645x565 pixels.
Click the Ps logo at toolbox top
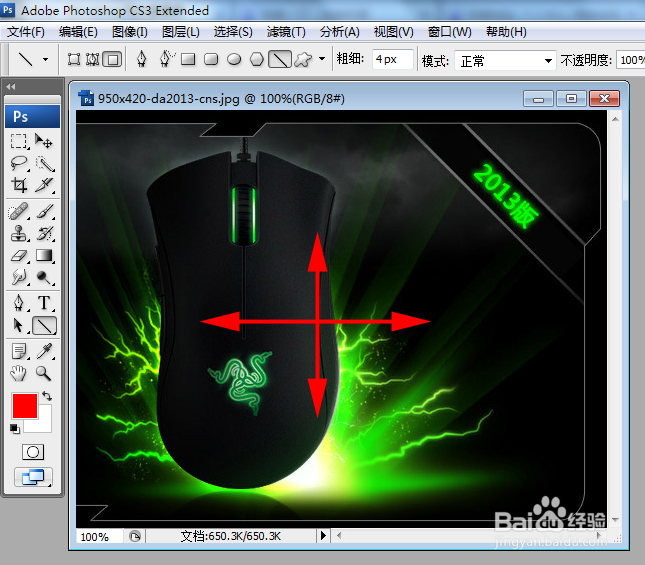tap(32, 116)
